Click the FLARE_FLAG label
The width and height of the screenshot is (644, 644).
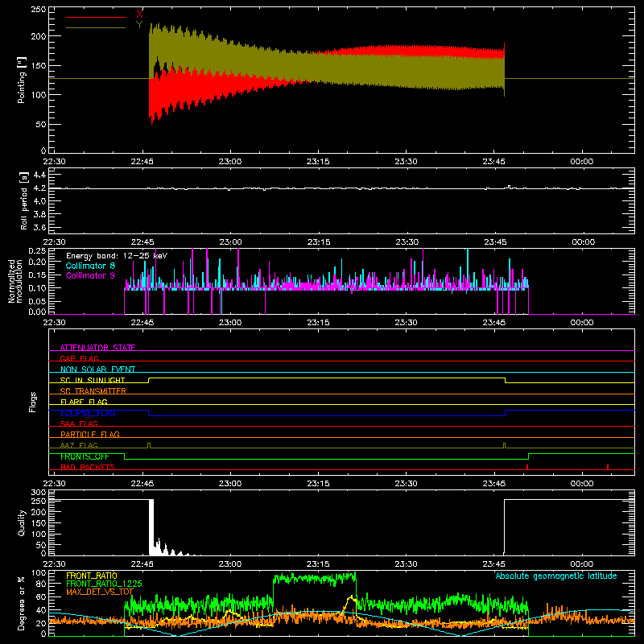tap(84, 402)
